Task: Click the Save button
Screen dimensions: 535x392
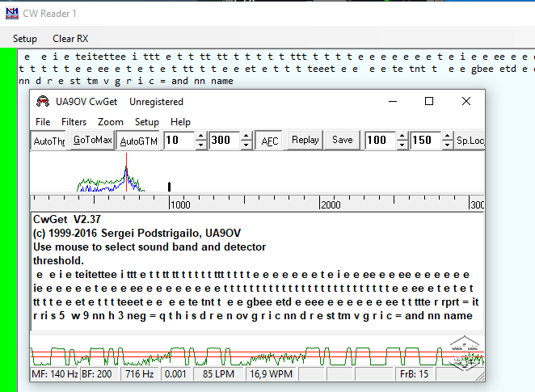Action: 342,140
